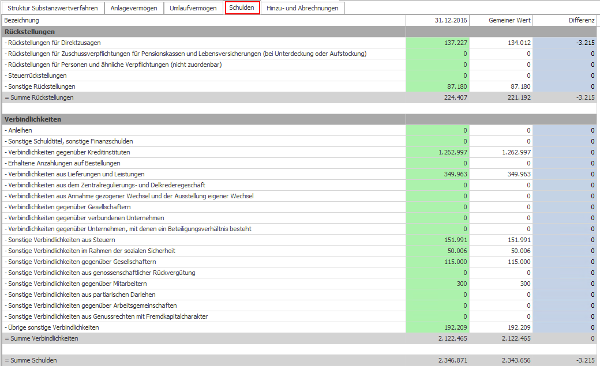
Task: Open the Struktur Substanzwertverfahren tab
Action: point(53,8)
